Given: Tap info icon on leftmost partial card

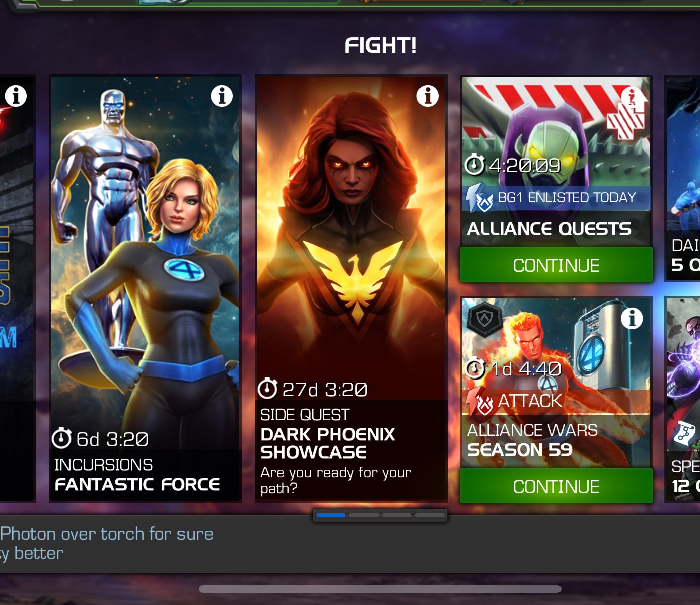Looking at the screenshot, I should [16, 96].
